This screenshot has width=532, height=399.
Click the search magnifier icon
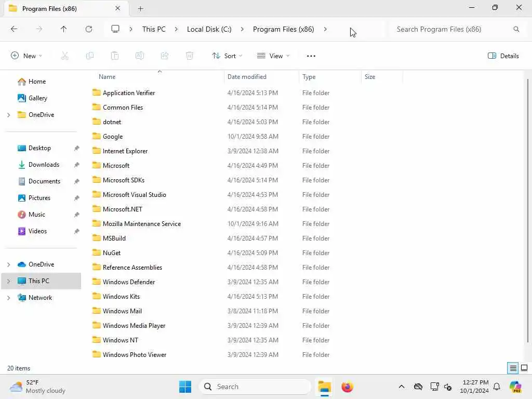pyautogui.click(x=516, y=29)
